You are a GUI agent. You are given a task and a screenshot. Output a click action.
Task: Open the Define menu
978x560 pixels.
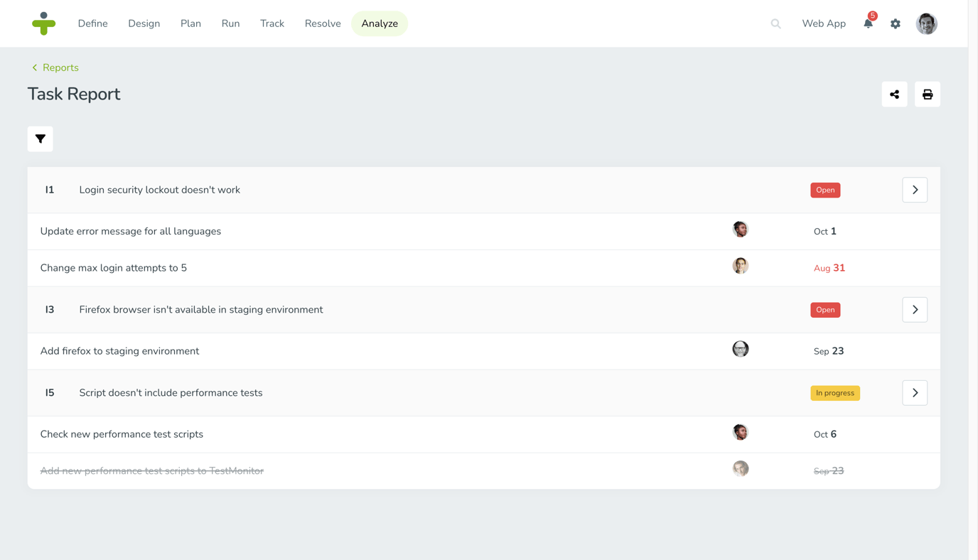point(93,23)
